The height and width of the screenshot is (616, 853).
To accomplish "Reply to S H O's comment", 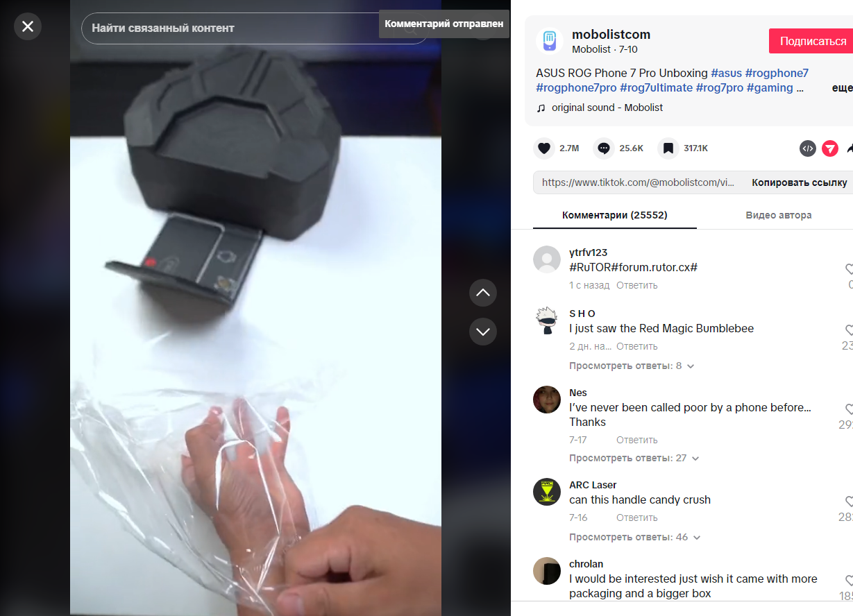I will click(636, 346).
